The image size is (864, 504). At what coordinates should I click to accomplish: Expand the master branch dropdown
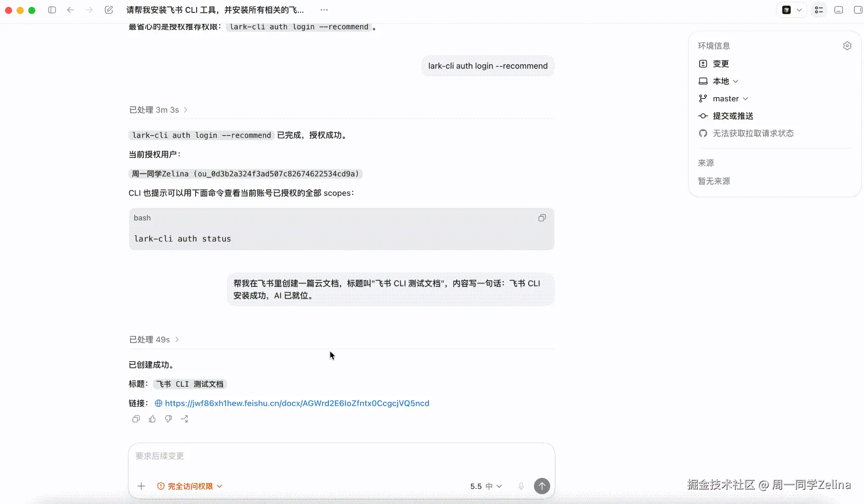coord(723,99)
